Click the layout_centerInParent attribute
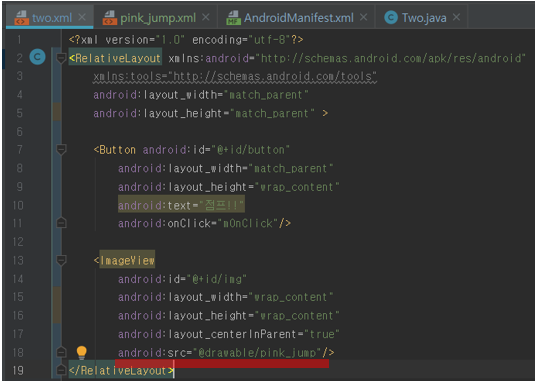The image size is (535, 381). tap(229, 334)
